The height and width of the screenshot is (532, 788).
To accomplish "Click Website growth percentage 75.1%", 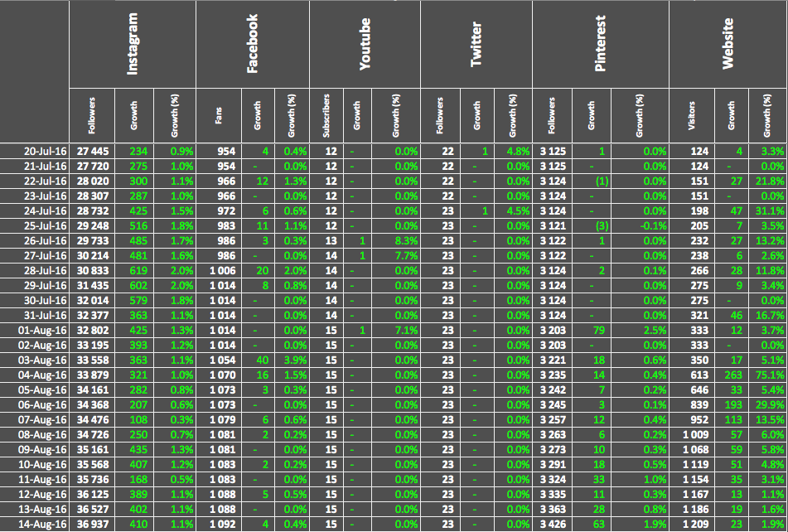I will [x=768, y=375].
